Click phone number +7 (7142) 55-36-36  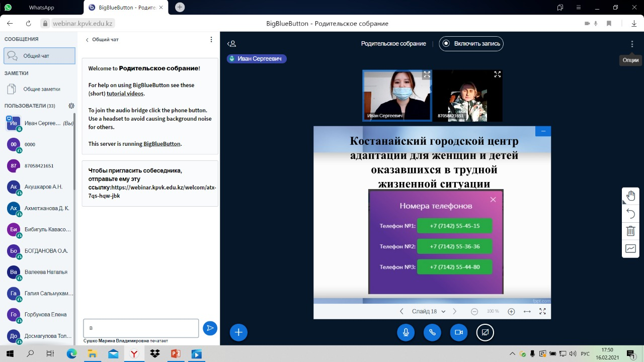(455, 246)
